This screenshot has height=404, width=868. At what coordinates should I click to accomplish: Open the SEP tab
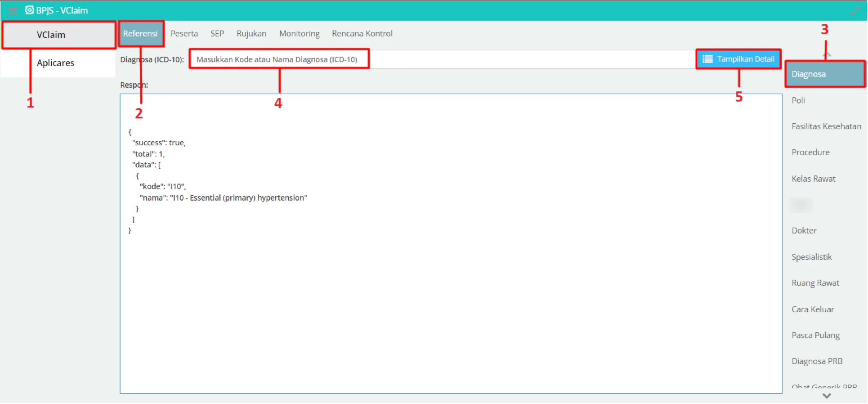(217, 33)
